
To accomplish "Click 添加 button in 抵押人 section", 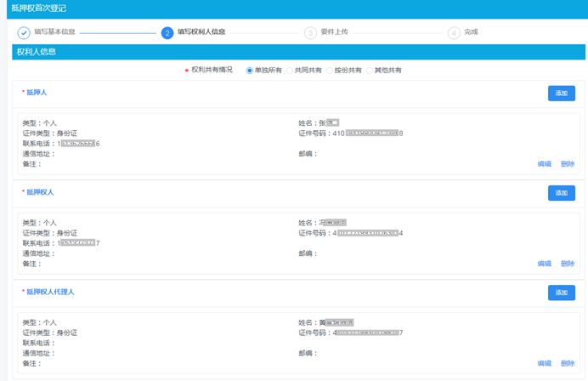I will click(562, 93).
